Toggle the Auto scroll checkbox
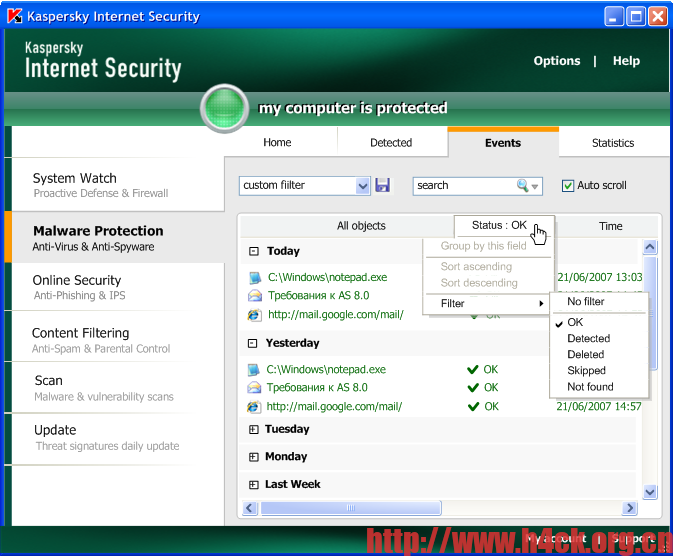The height and width of the screenshot is (556, 673). pyautogui.click(x=567, y=185)
